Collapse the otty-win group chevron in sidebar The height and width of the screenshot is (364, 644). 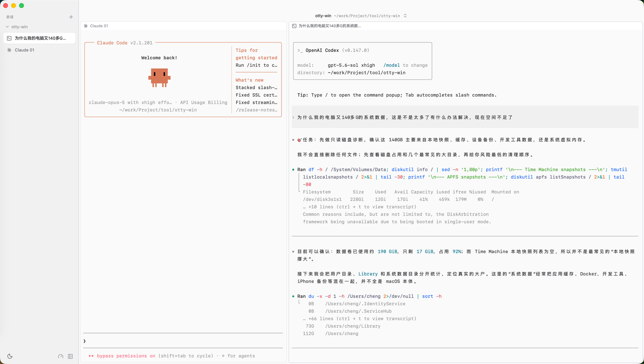[x=7, y=27]
